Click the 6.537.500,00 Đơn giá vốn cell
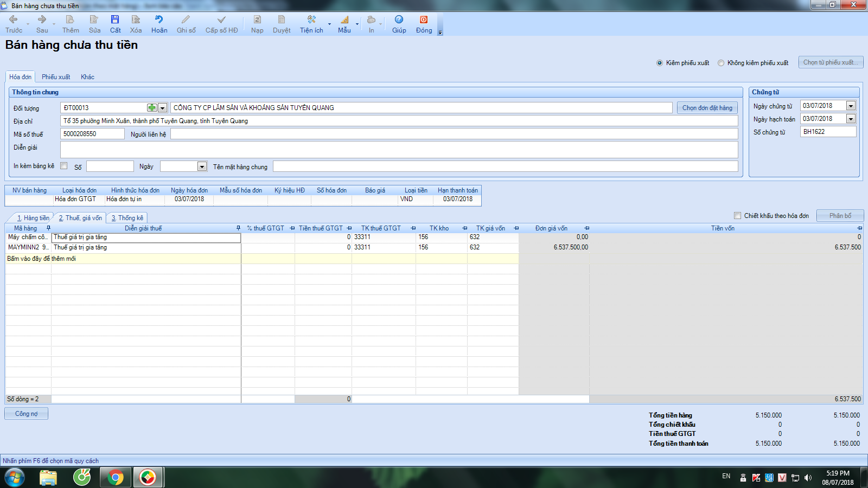Screen dimensions: 868x488 click(554, 247)
